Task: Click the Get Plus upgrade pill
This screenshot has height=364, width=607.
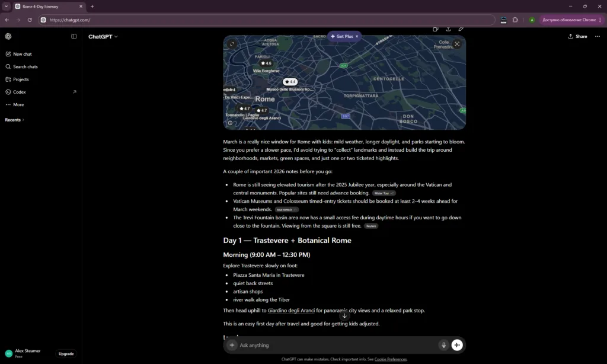Action: tap(341, 36)
